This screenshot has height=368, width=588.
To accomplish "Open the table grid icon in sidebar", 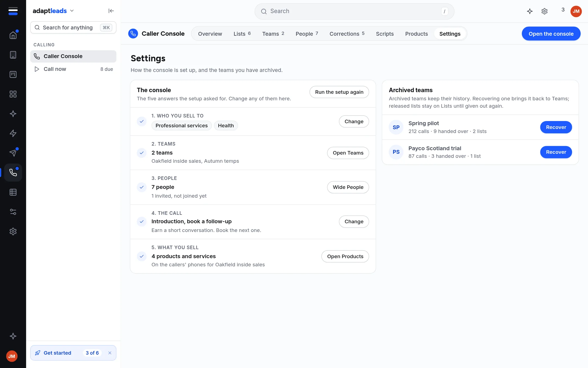I will coord(13,192).
